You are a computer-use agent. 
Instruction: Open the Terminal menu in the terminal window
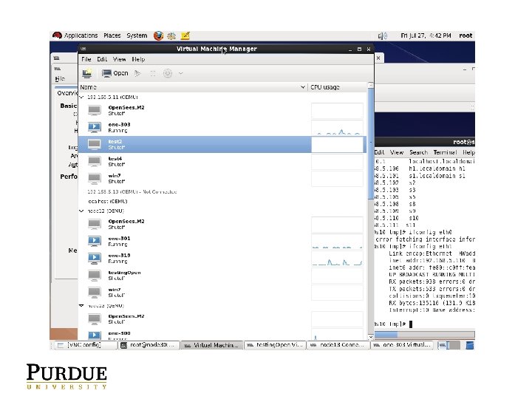[445, 153]
